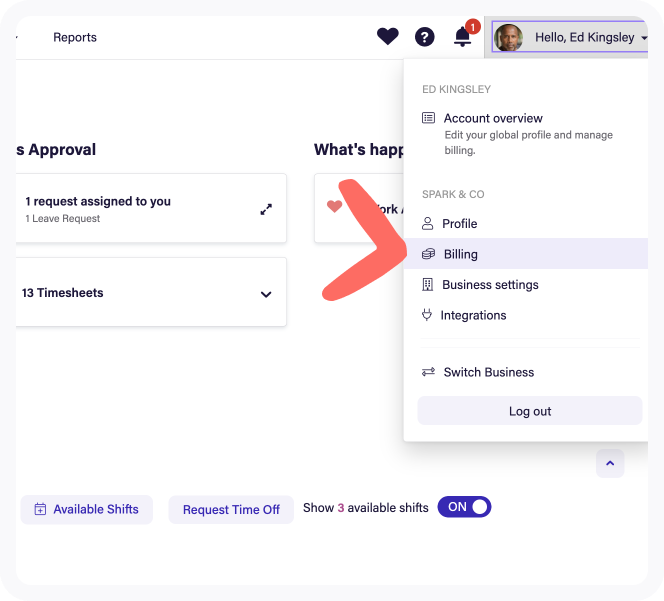
Task: Click the Integrations plug icon
Action: click(427, 315)
